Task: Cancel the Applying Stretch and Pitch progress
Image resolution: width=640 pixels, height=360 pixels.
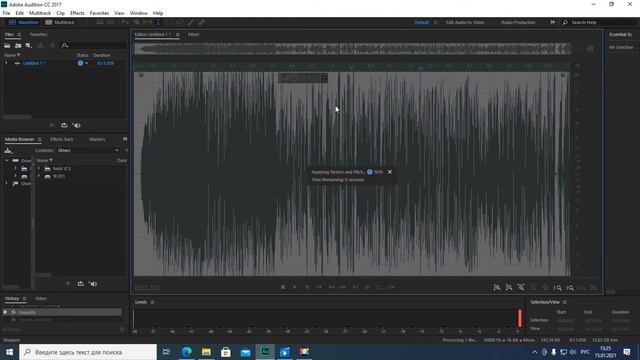Action: pos(390,172)
